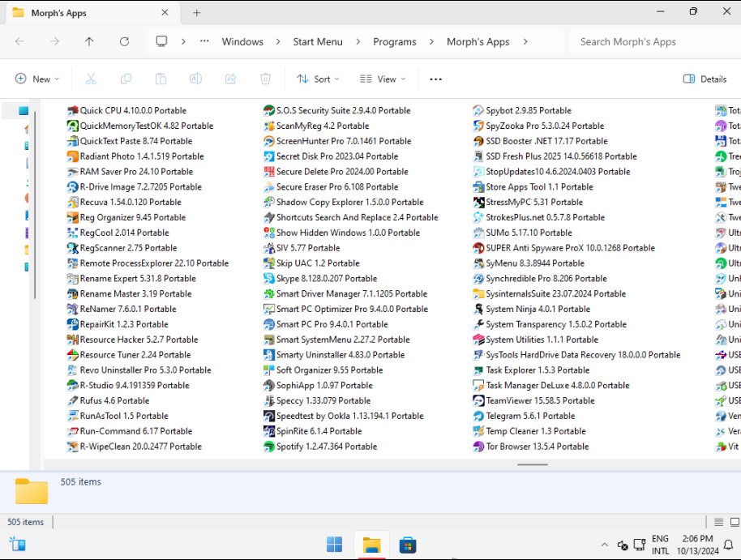
Task: Go to the Windows breadcrumb
Action: coord(242,41)
